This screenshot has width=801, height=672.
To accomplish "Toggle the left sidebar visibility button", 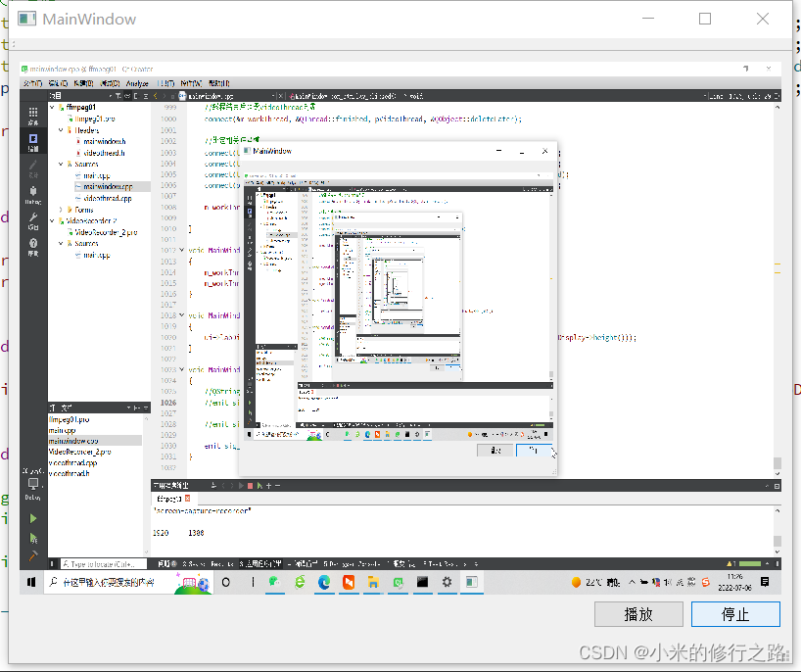I will pos(52,563).
